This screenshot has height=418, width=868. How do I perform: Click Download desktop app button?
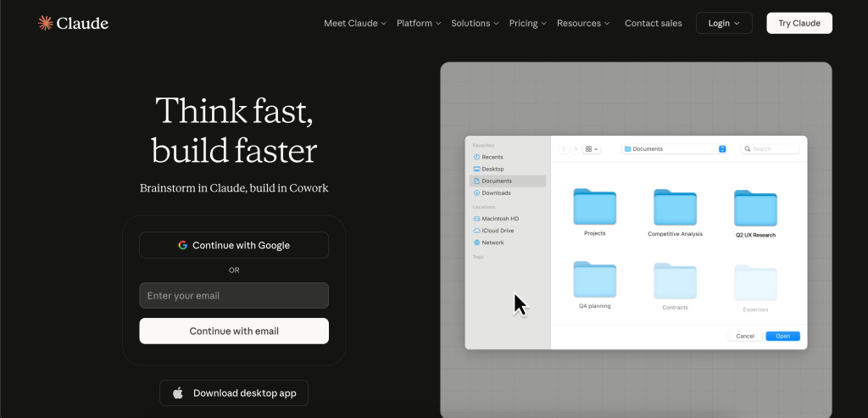[234, 393]
